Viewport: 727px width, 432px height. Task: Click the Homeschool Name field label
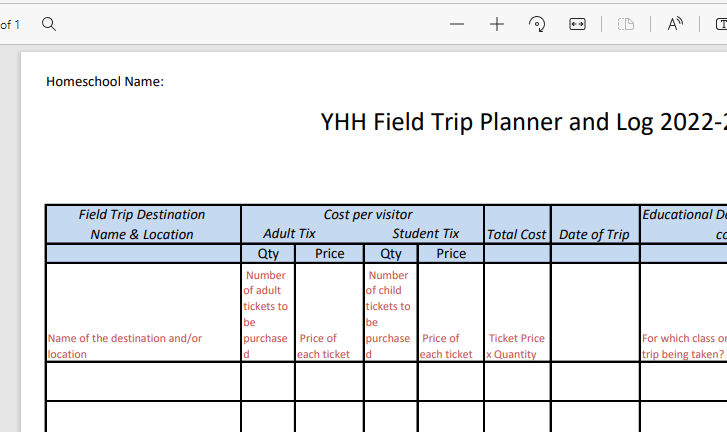tap(105, 82)
